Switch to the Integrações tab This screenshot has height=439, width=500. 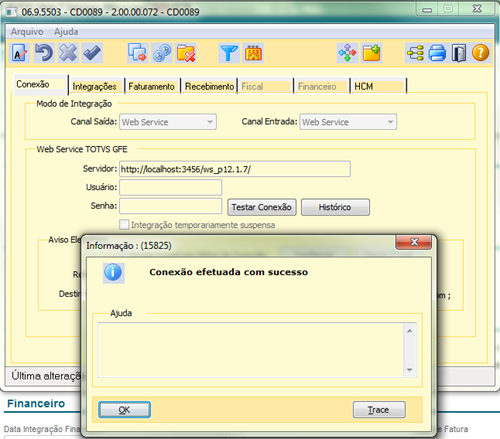96,86
